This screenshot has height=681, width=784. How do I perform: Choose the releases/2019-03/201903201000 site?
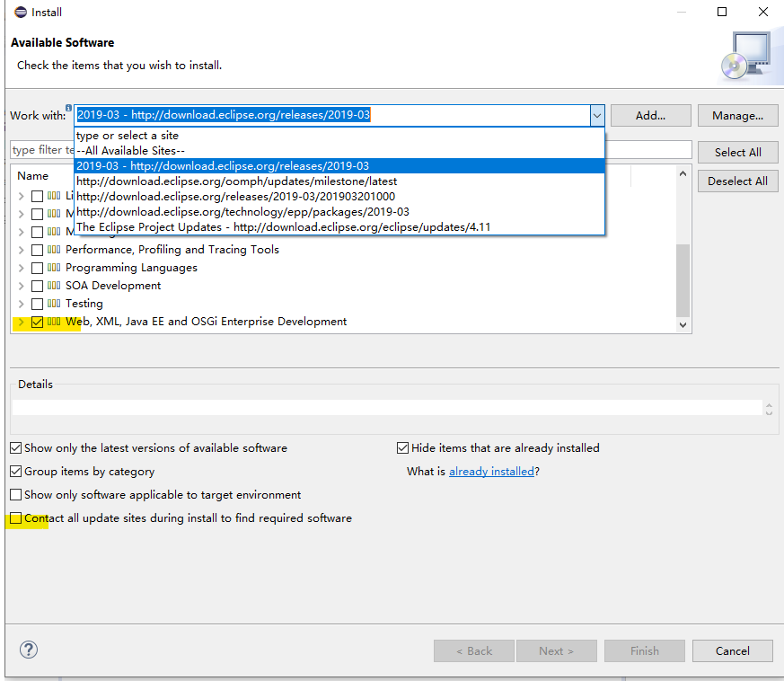[339, 197]
